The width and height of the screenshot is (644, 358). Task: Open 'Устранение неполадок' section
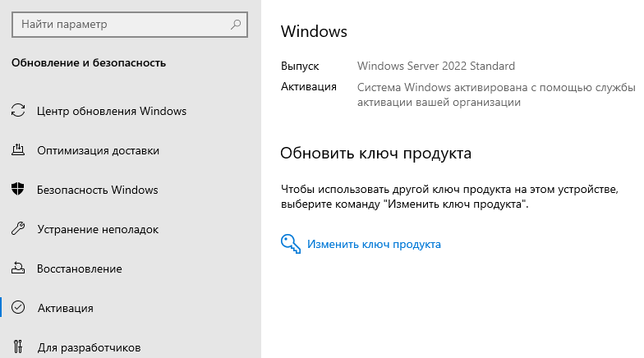(x=98, y=230)
